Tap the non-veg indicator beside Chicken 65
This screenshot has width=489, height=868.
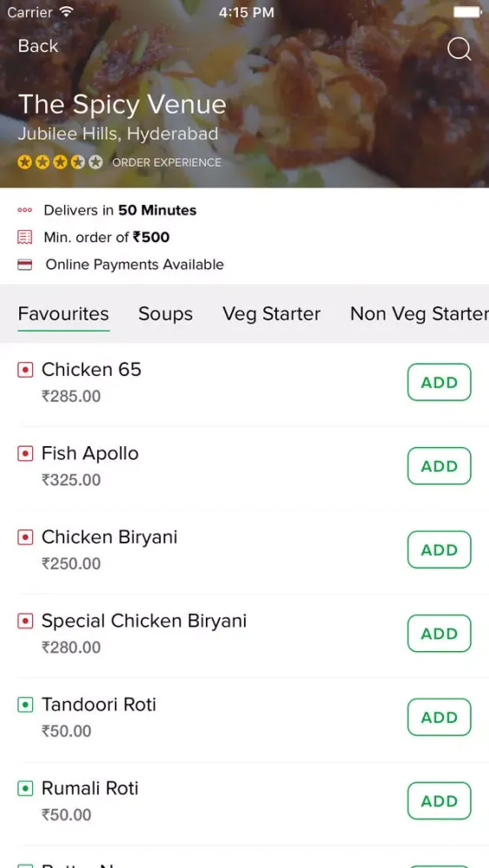pos(25,370)
